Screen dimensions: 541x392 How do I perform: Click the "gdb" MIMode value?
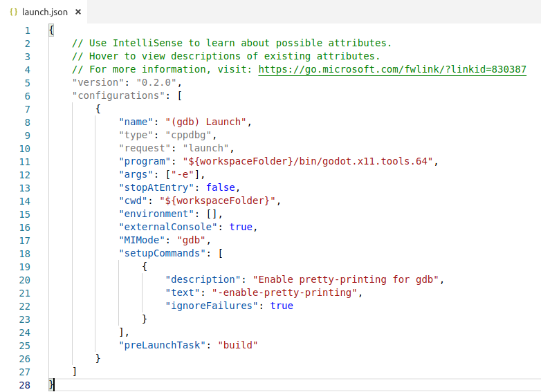click(x=191, y=240)
